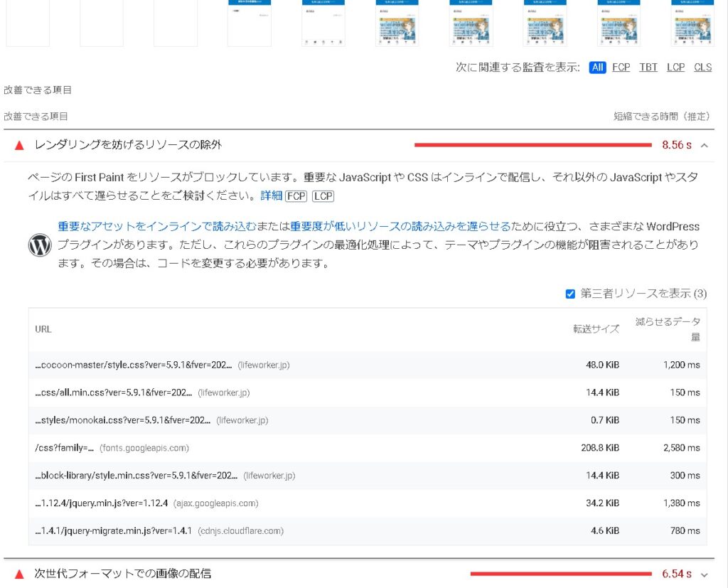Collapse the レンダリングを妨げるリソースの除外 audit chevron
The image size is (728, 588).
pyautogui.click(x=705, y=145)
